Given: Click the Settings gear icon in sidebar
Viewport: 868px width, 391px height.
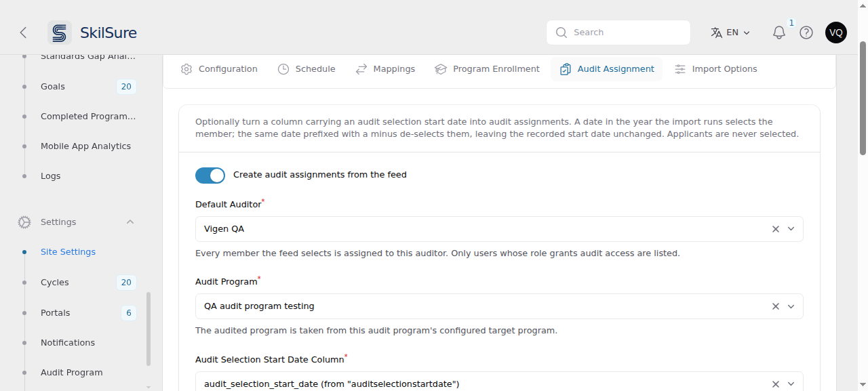Looking at the screenshot, I should (24, 222).
